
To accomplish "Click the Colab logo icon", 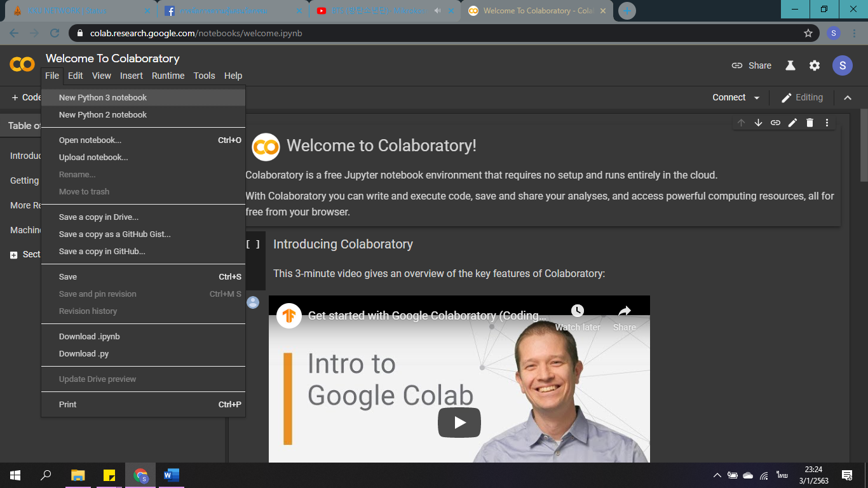I will tap(22, 64).
